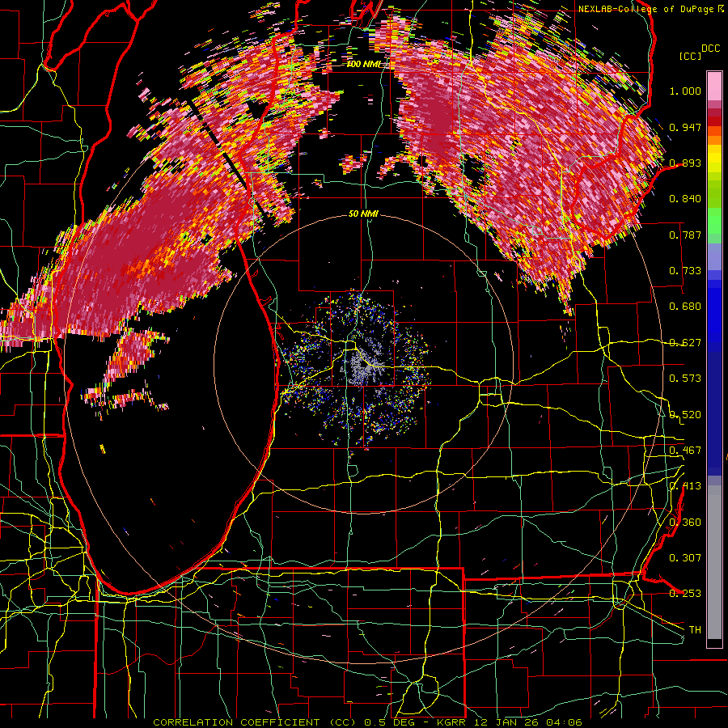
Task: Click the light pink top segment of color bar
Action: coord(714,87)
